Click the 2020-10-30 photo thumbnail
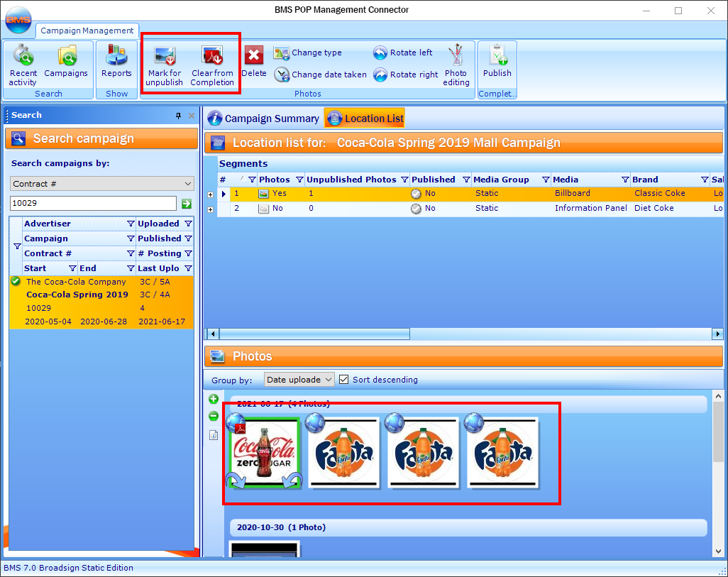Viewport: 728px width, 577px height. tap(264, 549)
